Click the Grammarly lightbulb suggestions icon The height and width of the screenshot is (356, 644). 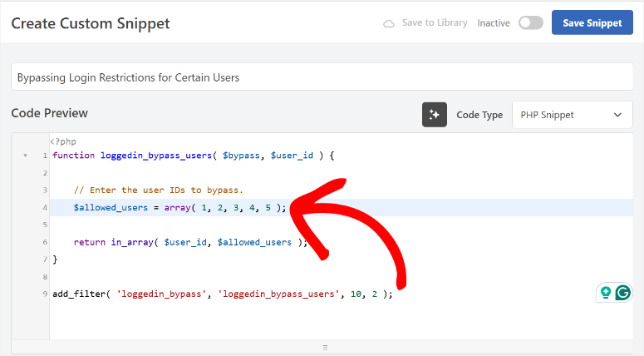(606, 293)
